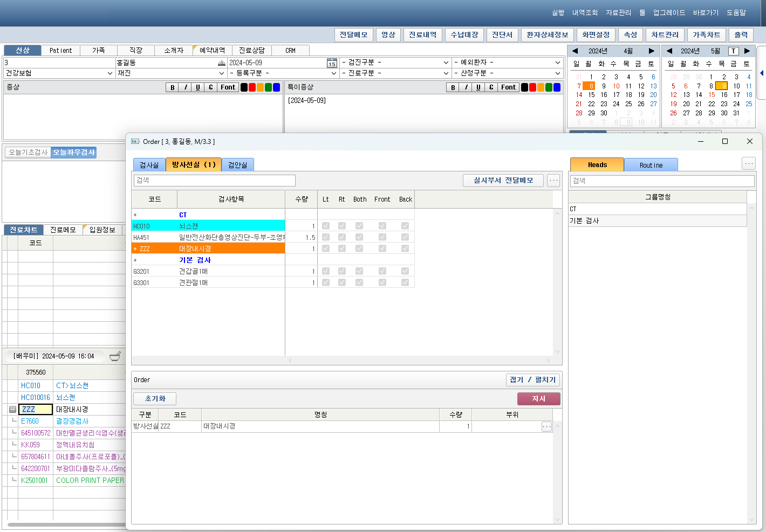The image size is (766, 532).
Task: Pick the red color swatch in 증상 toolbar
Action: pos(252,87)
